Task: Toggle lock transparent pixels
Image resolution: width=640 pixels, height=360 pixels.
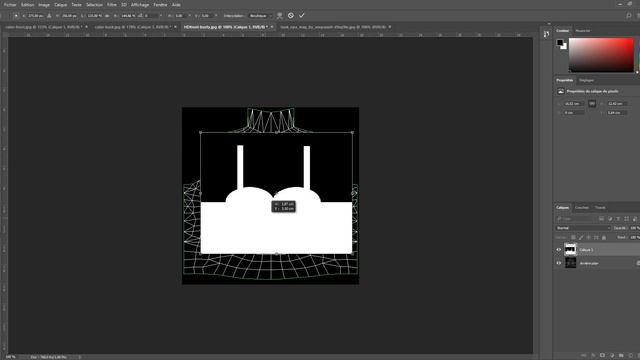Action: click(573, 237)
